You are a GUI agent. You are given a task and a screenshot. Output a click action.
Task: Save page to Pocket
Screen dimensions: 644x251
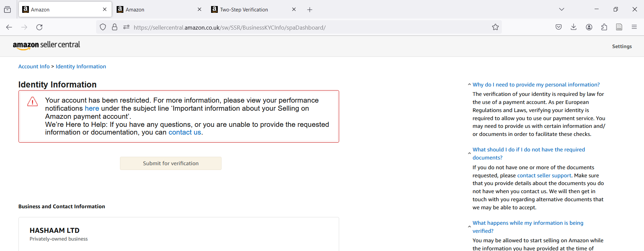pos(559,27)
